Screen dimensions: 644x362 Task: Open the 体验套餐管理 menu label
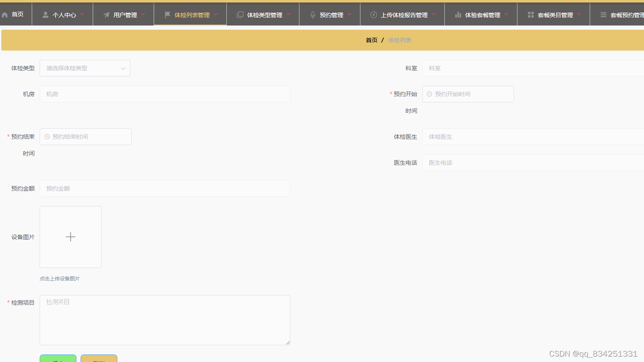pyautogui.click(x=483, y=15)
